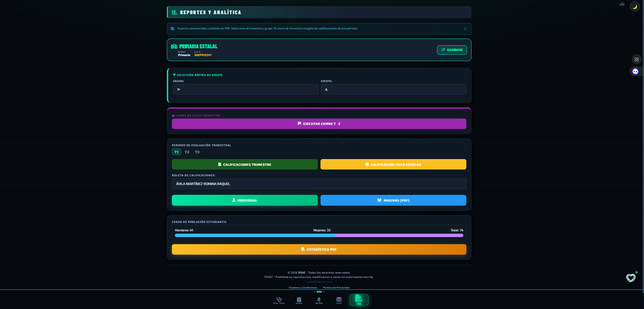Image resolution: width=644 pixels, height=309 pixels.
Task: Click the lock icon by CIERRE DE CICLO/TRIMESTRE
Action: click(173, 115)
